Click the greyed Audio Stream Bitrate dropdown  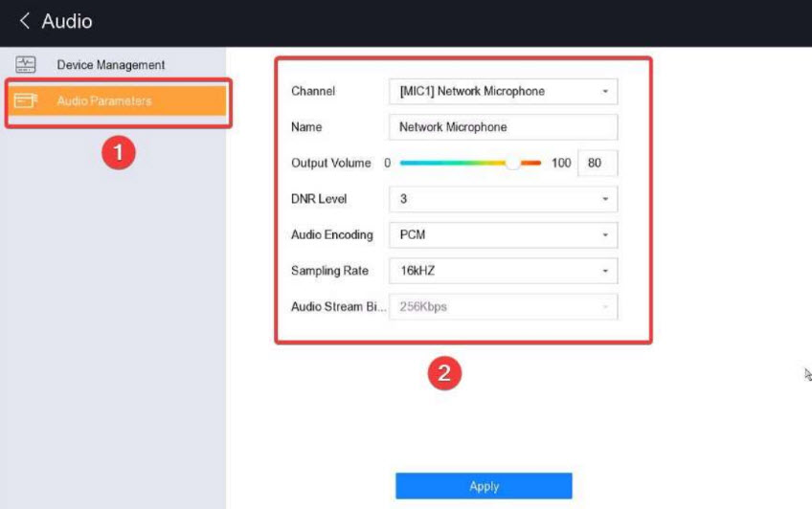coord(503,307)
